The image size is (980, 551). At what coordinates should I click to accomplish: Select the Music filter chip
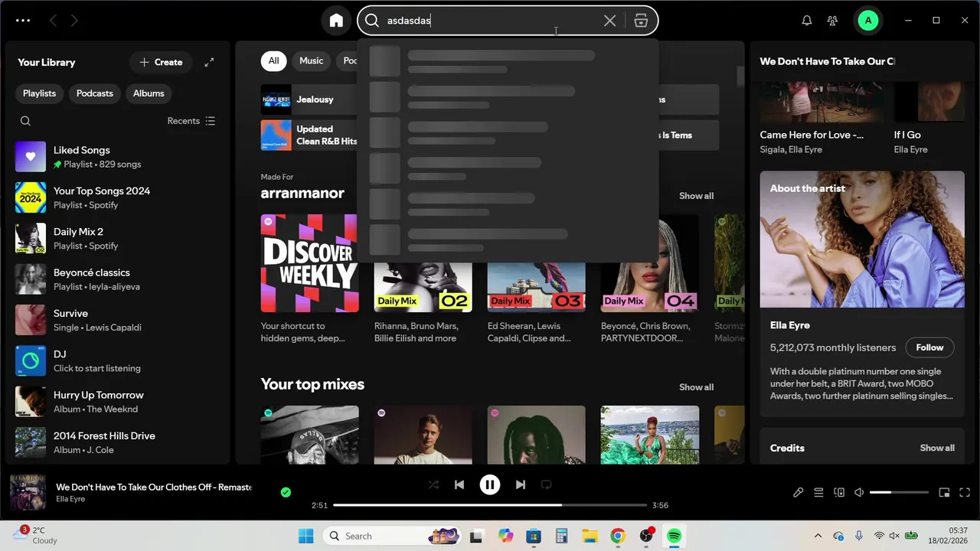point(311,60)
